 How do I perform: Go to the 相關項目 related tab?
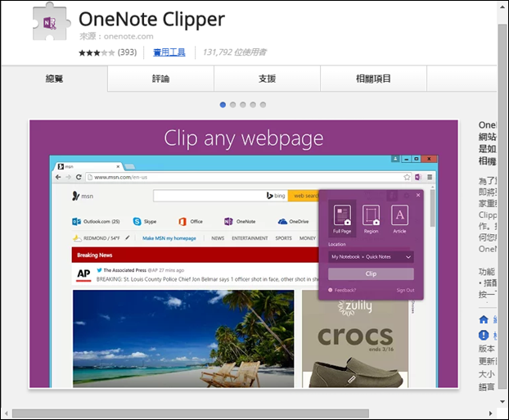pos(373,79)
